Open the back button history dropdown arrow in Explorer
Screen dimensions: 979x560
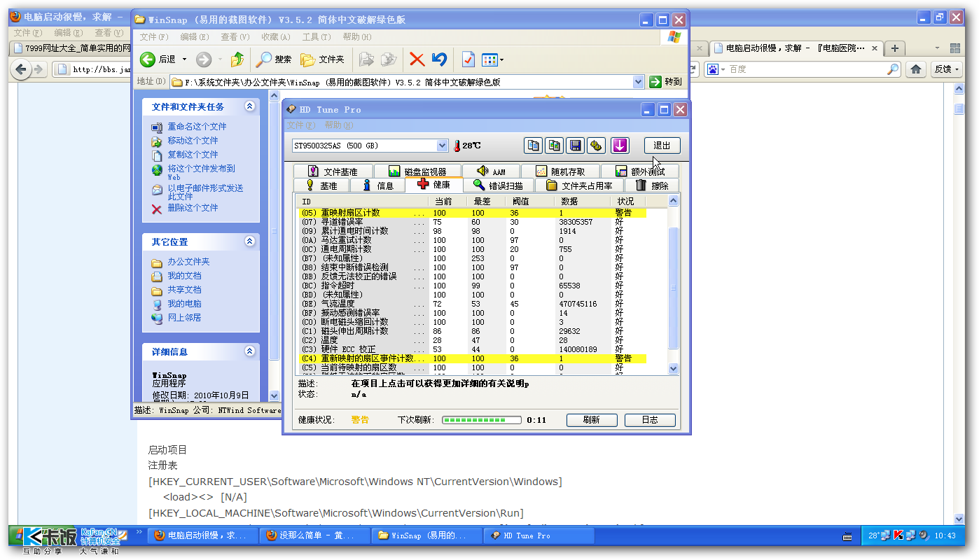pos(185,59)
